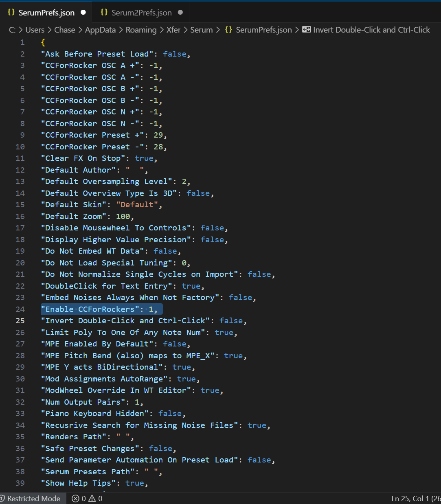
Task: Click the warning triangle icon in status bar
Action: click(92, 498)
